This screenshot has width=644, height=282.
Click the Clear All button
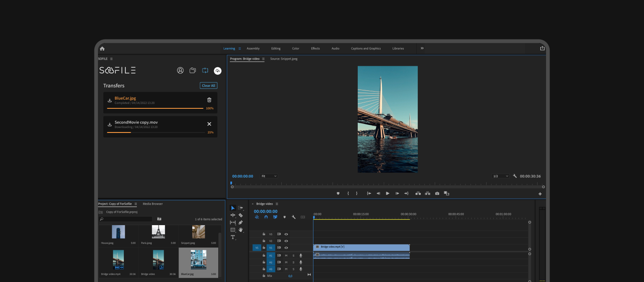coord(208,85)
